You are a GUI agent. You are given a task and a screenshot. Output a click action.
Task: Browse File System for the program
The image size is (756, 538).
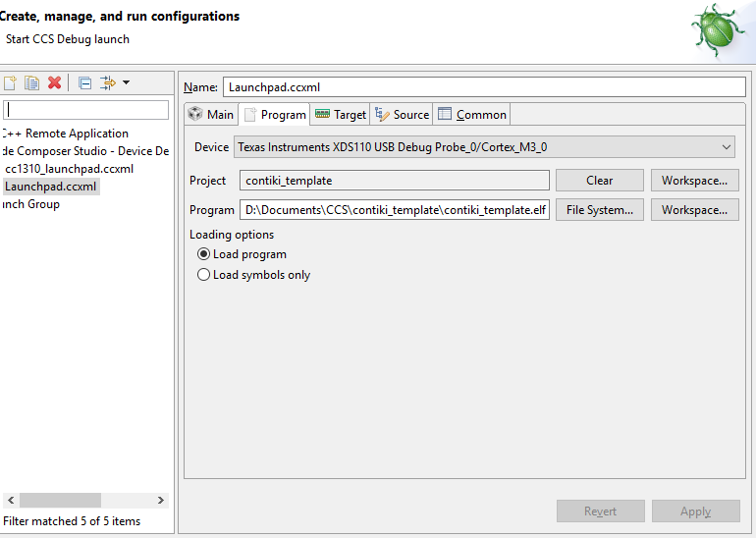coord(599,210)
